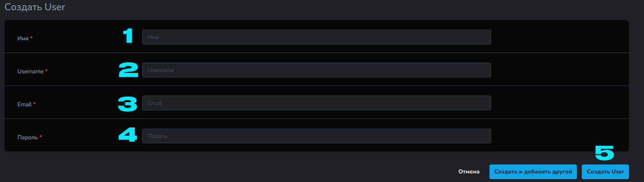Click the Пароль field label
Image resolution: width=644 pixels, height=182 pixels.
pos(28,137)
